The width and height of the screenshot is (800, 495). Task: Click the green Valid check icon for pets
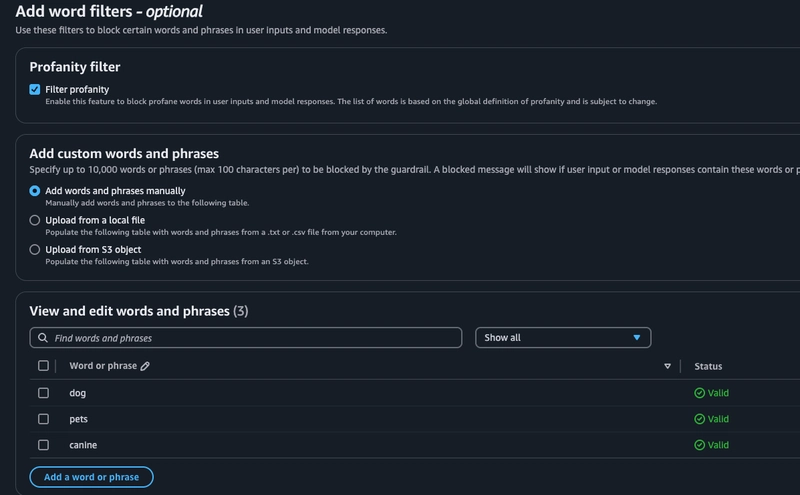coord(699,419)
